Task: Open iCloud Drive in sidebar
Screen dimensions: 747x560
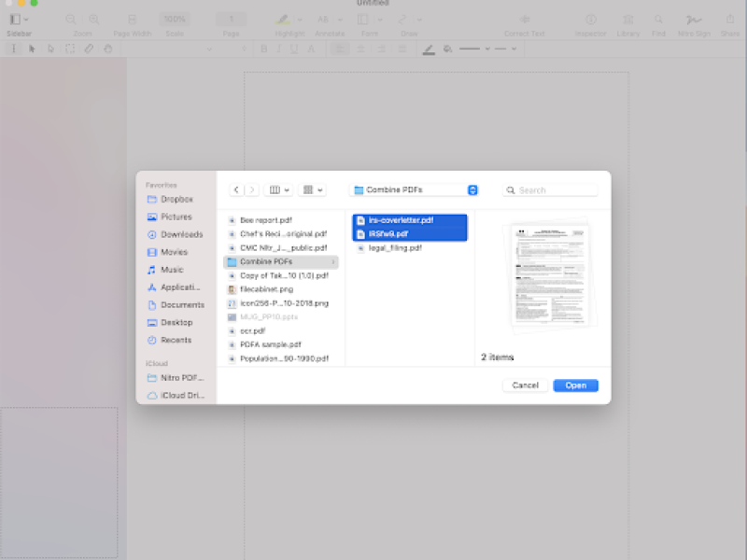Action: tap(181, 395)
